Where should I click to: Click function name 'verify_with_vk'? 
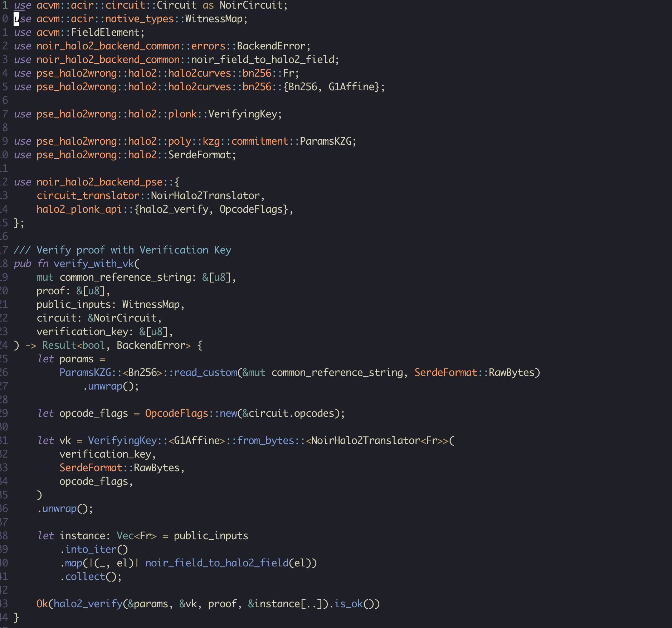(x=94, y=264)
